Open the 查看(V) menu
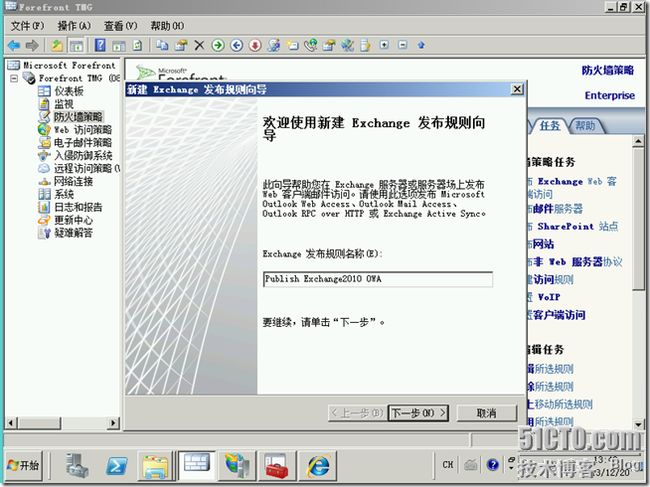Screen dimensions: 650x487 pos(120,26)
